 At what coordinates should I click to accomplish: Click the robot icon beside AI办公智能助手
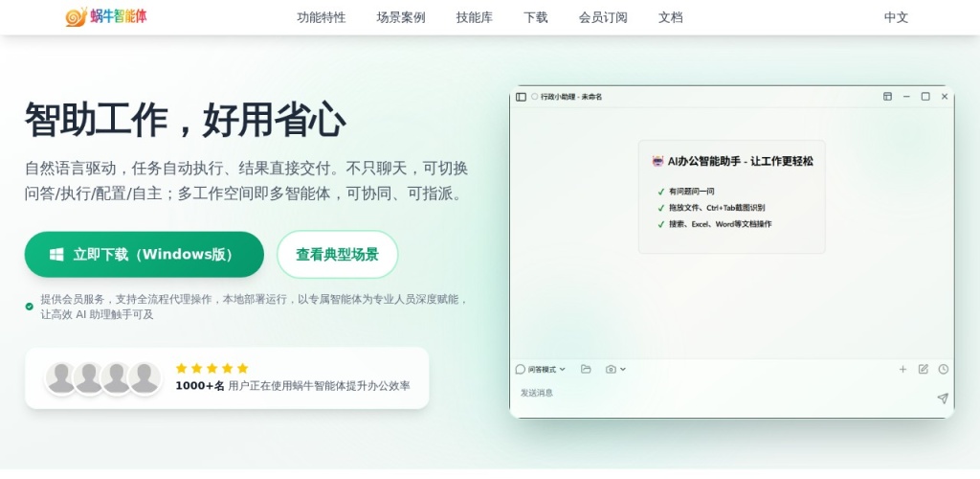pos(657,161)
